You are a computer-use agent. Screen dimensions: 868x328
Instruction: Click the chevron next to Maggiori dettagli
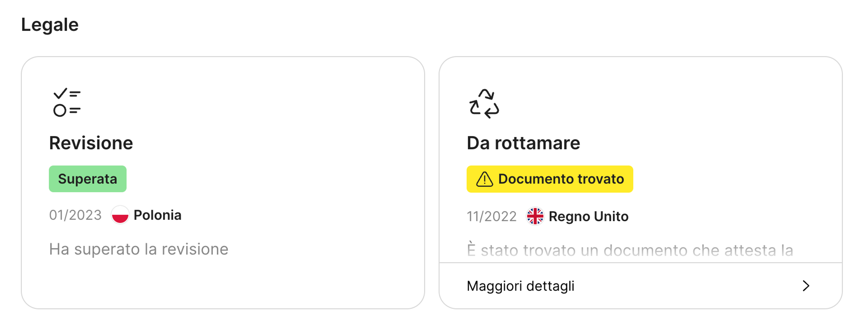click(806, 286)
